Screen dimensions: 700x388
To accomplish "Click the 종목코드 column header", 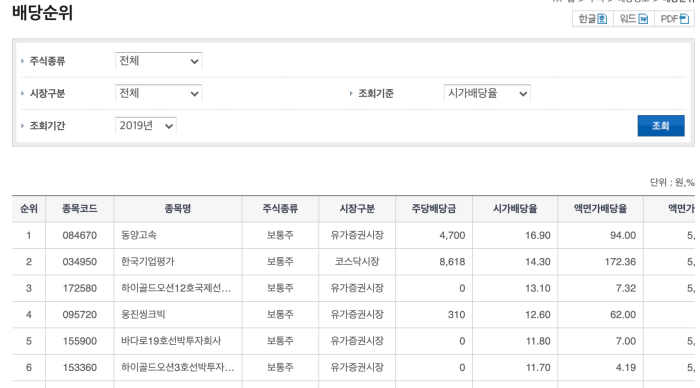I will [x=79, y=209].
